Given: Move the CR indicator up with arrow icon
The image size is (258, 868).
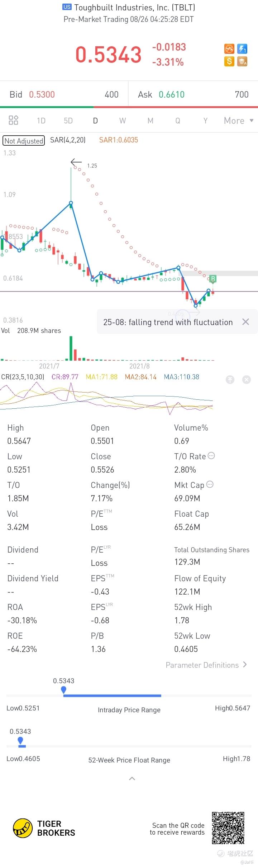Looking at the screenshot, I should tap(230, 380).
